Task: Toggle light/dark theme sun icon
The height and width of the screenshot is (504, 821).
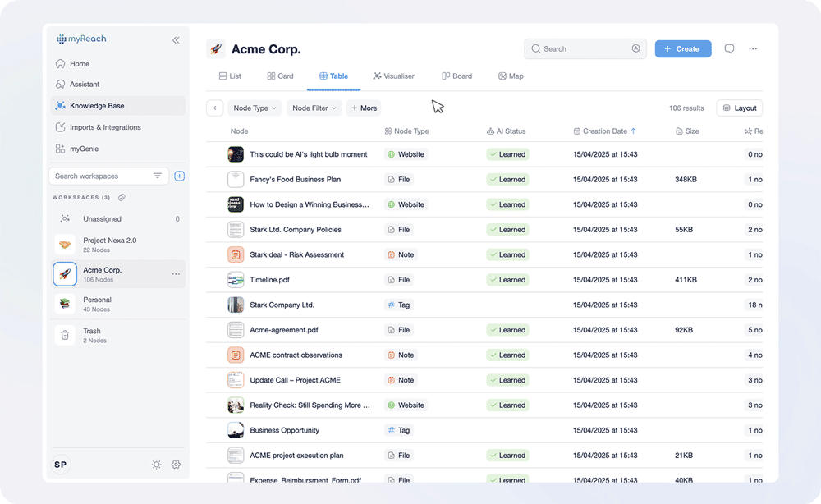Action: click(x=156, y=465)
